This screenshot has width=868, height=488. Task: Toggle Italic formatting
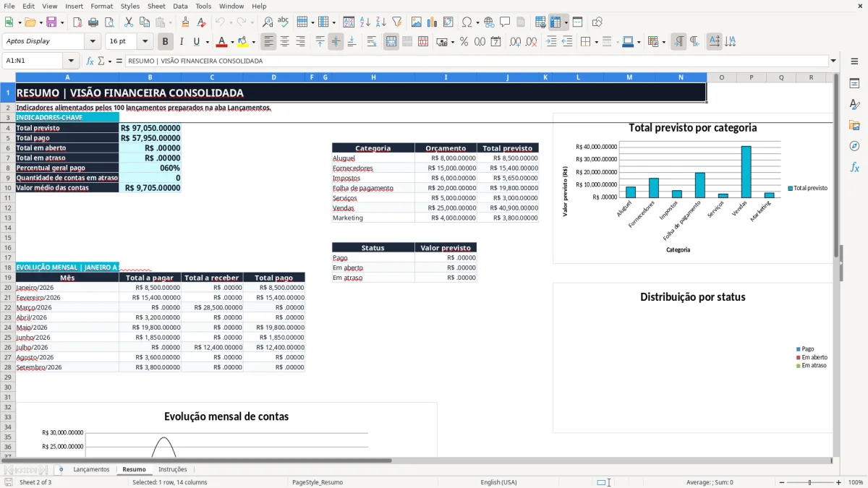point(182,42)
